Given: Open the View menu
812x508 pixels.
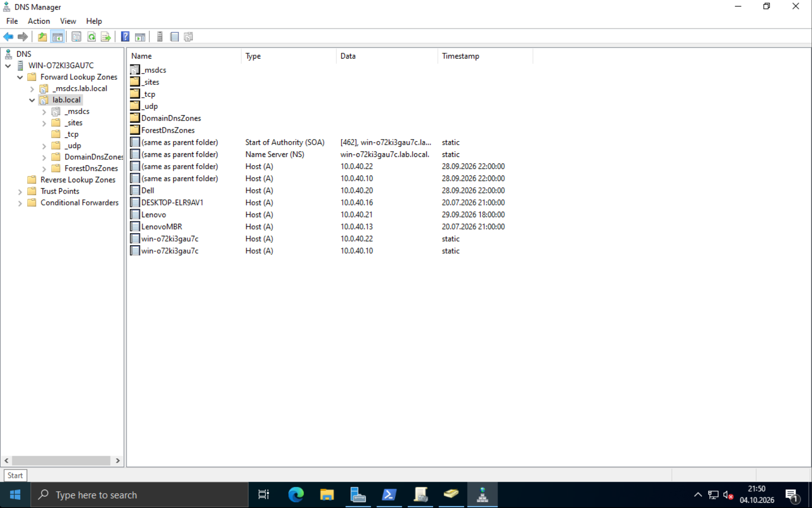Looking at the screenshot, I should point(68,21).
